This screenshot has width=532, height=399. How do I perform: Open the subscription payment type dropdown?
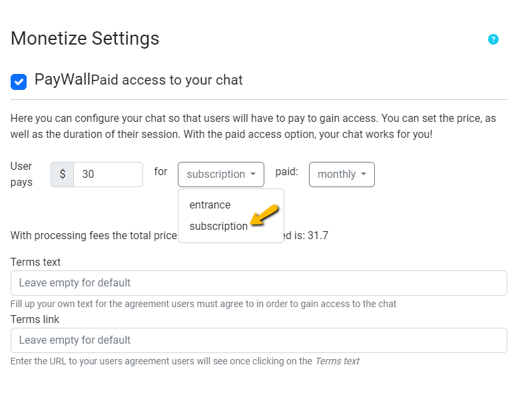click(221, 175)
